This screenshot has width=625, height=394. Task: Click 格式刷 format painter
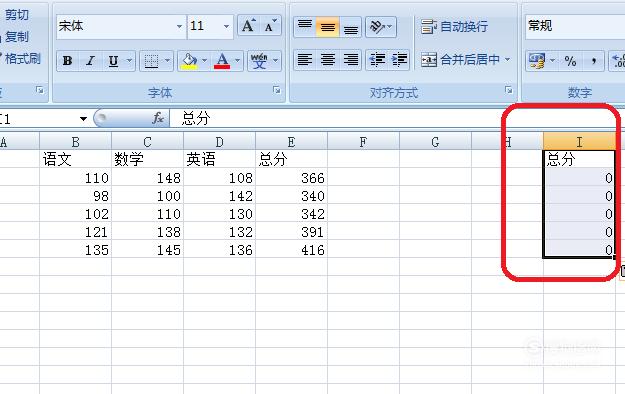coord(22,59)
